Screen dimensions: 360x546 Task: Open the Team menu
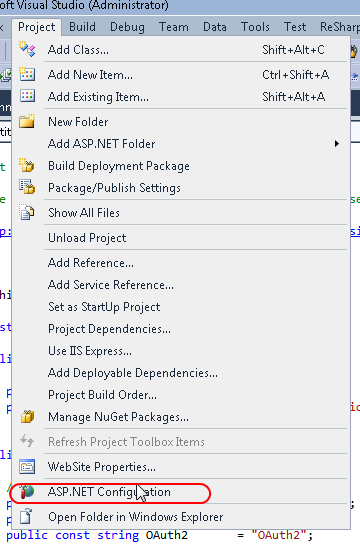pyautogui.click(x=174, y=27)
